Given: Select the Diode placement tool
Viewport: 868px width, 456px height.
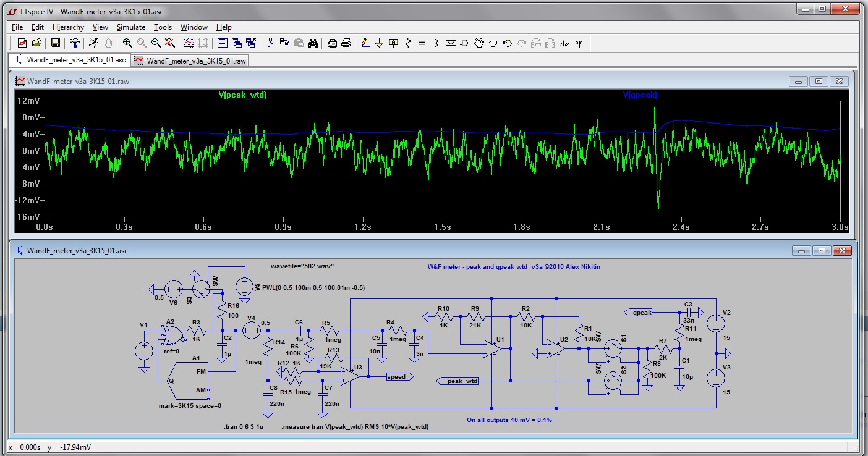Looking at the screenshot, I should coord(451,43).
